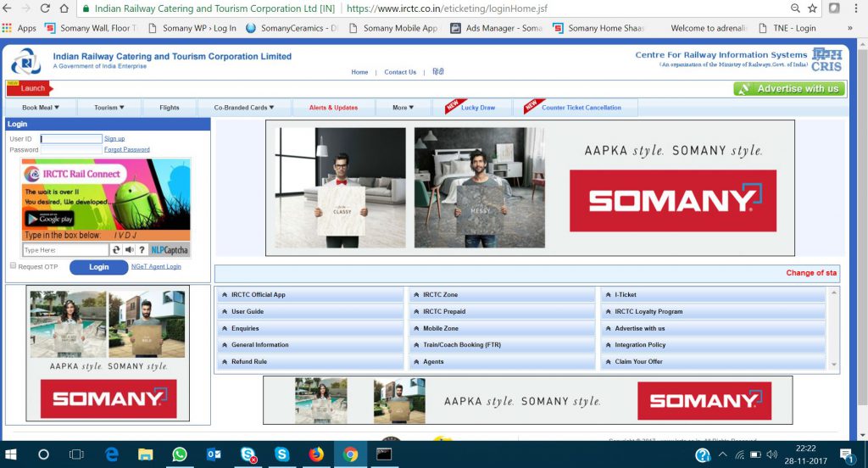Click the CRIS logo
Viewport: 868px width, 468px height.
[826, 60]
